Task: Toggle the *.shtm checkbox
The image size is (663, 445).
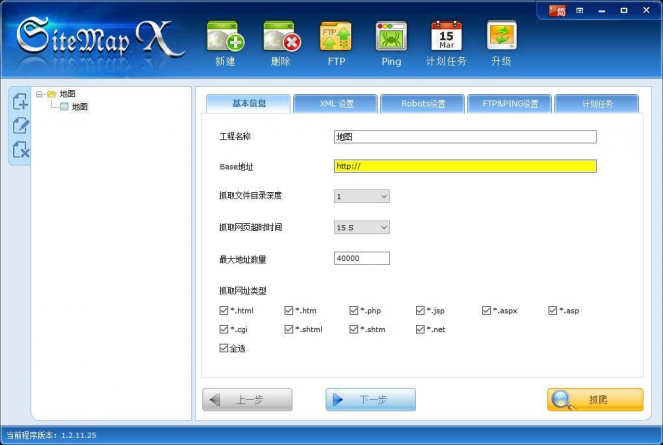Action: [354, 329]
